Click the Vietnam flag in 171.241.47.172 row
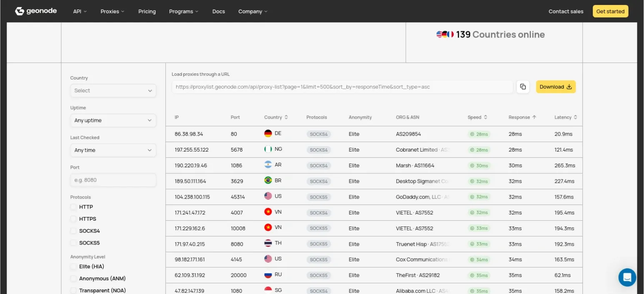The image size is (644, 294). (268, 212)
